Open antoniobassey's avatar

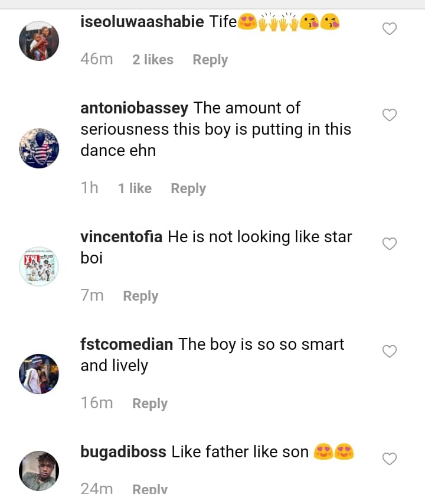[39, 148]
